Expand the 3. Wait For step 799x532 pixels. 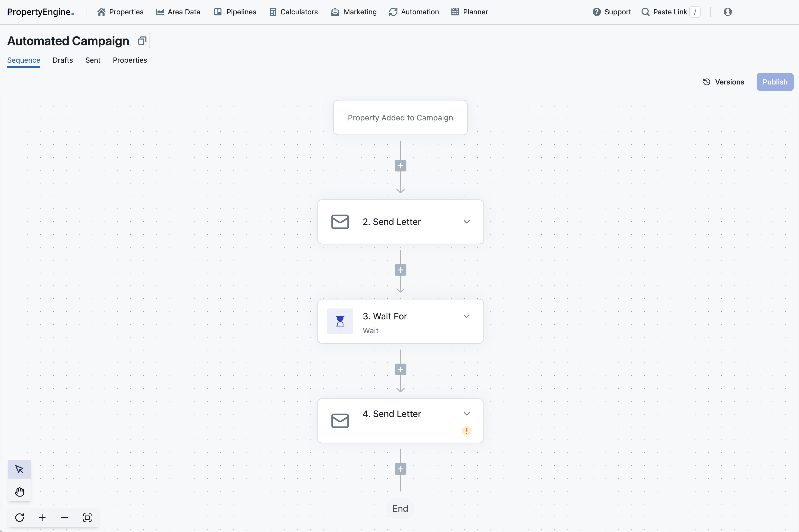pyautogui.click(x=466, y=316)
